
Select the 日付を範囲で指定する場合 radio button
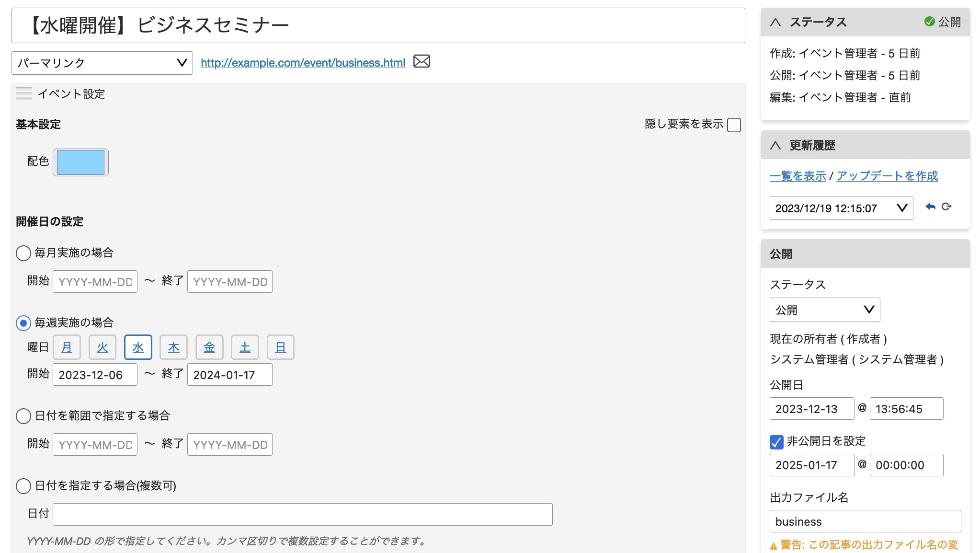pos(23,416)
